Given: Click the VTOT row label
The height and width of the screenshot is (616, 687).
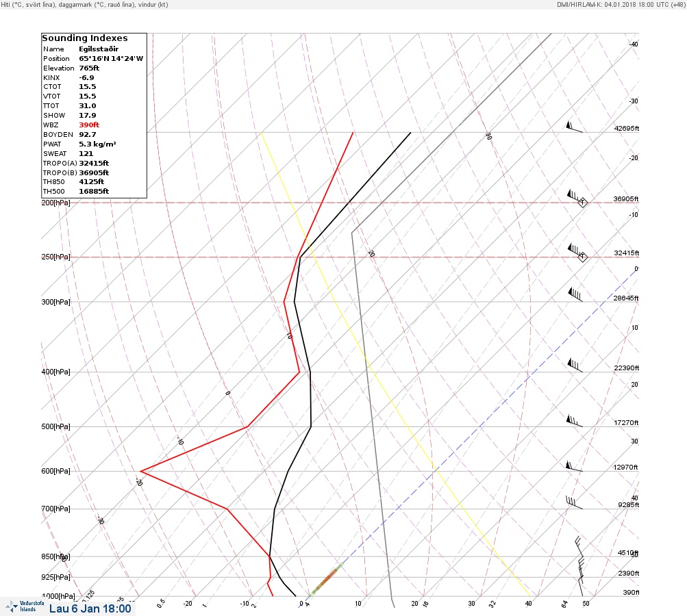Looking at the screenshot, I should tap(51, 97).
